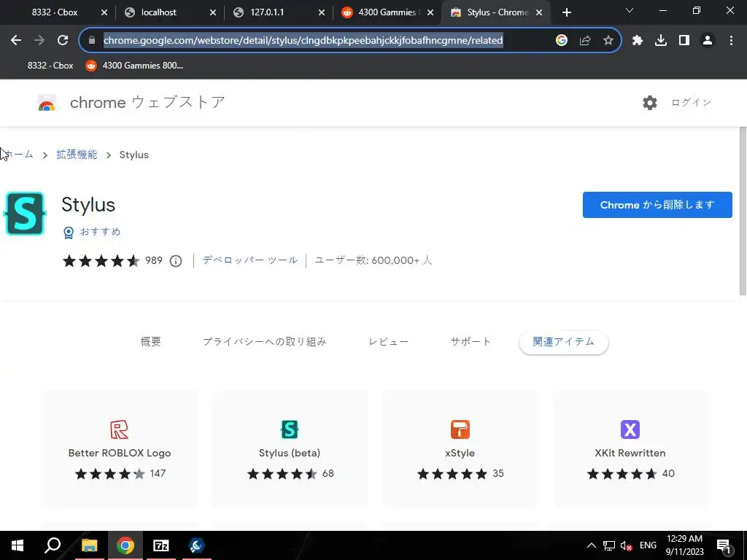
Task: Click the page vertical scrollbar
Action: click(x=743, y=212)
